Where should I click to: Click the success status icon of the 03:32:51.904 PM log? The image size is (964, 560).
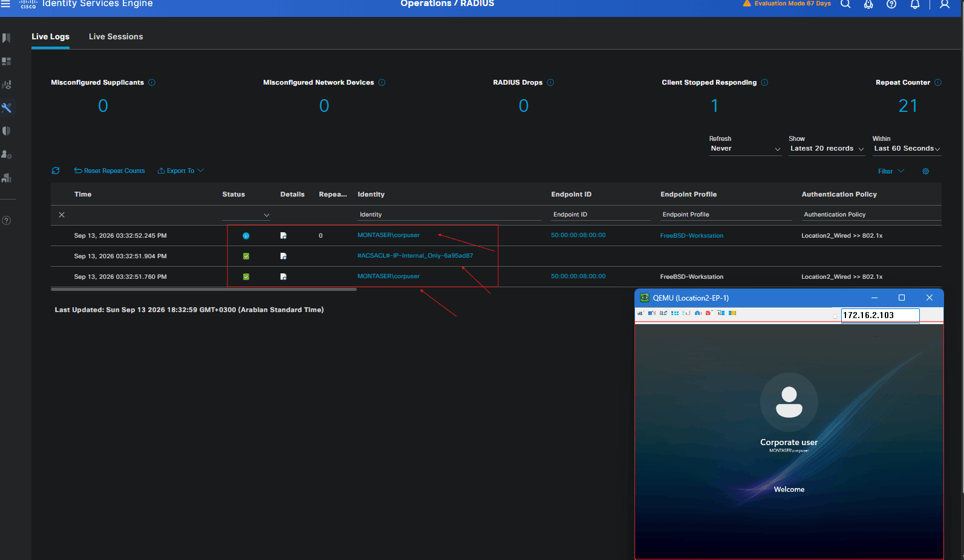click(246, 256)
